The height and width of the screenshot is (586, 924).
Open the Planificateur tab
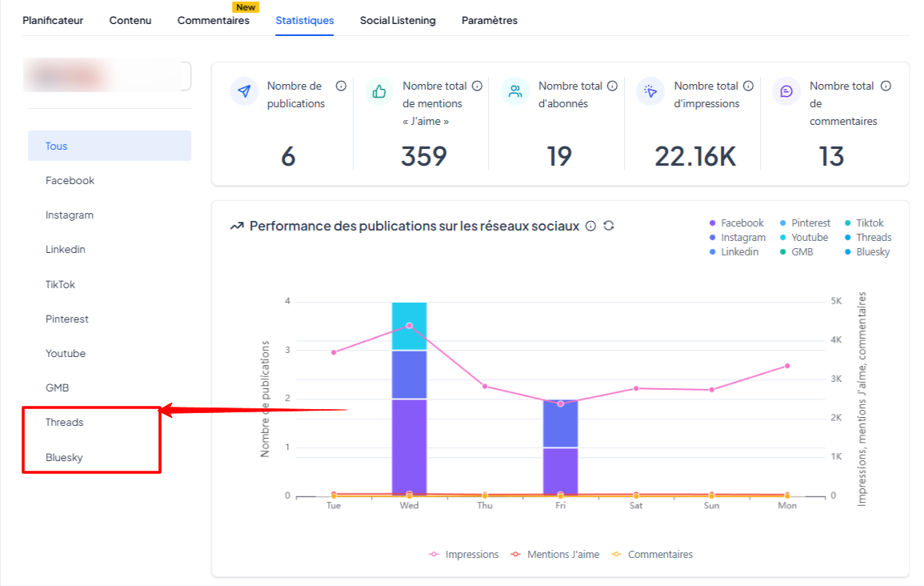pyautogui.click(x=53, y=20)
